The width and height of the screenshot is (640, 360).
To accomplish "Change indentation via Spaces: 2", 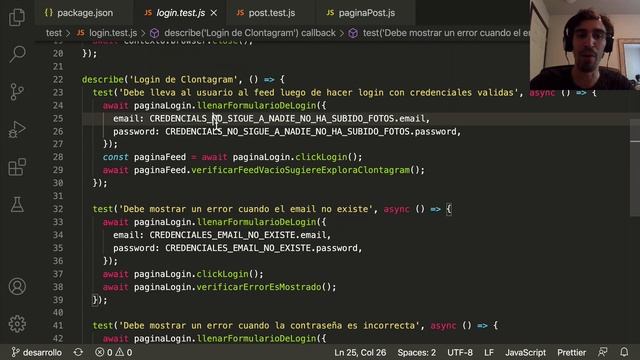I will coord(417,352).
